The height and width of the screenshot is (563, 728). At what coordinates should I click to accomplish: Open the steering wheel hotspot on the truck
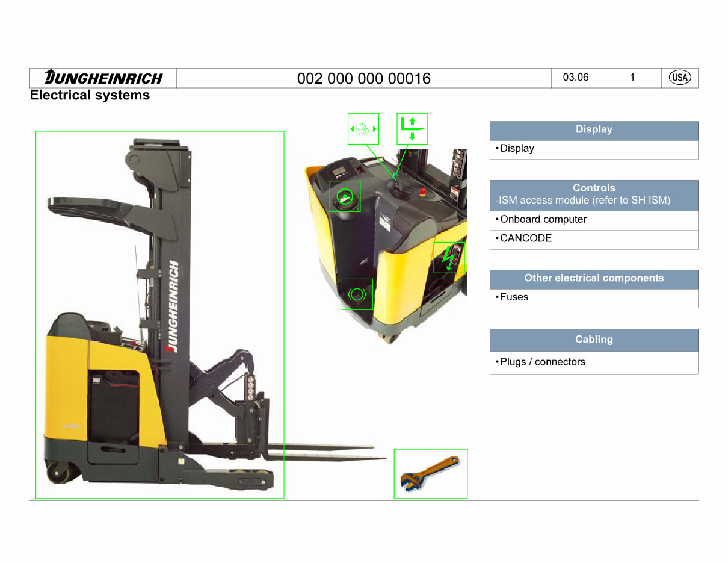coord(345,196)
